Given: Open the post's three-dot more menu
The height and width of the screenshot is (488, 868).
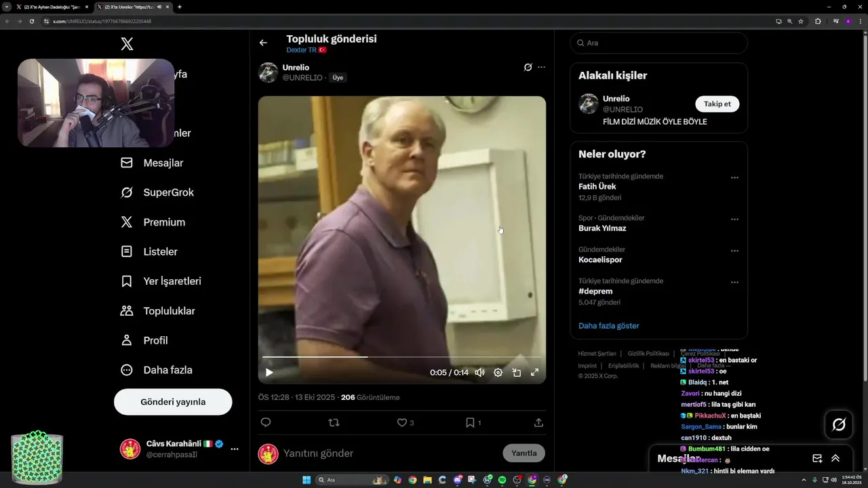Looking at the screenshot, I should click(541, 67).
